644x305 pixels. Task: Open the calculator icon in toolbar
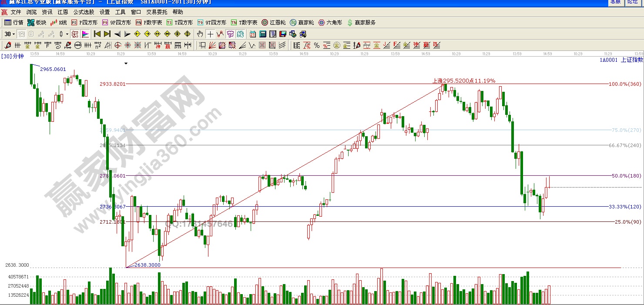tap(263, 34)
